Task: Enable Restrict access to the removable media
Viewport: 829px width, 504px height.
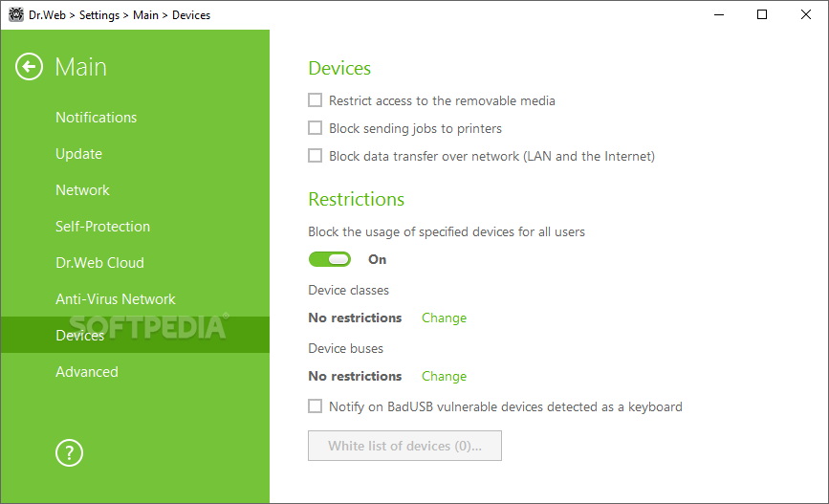Action: pyautogui.click(x=316, y=100)
